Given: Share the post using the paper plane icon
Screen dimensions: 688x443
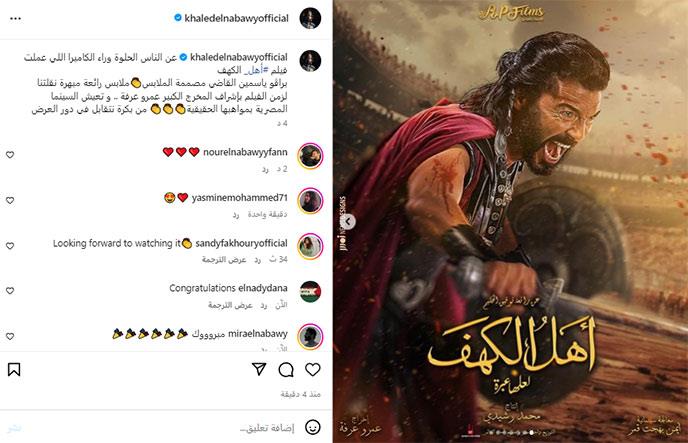Looking at the screenshot, I should pos(259,369).
